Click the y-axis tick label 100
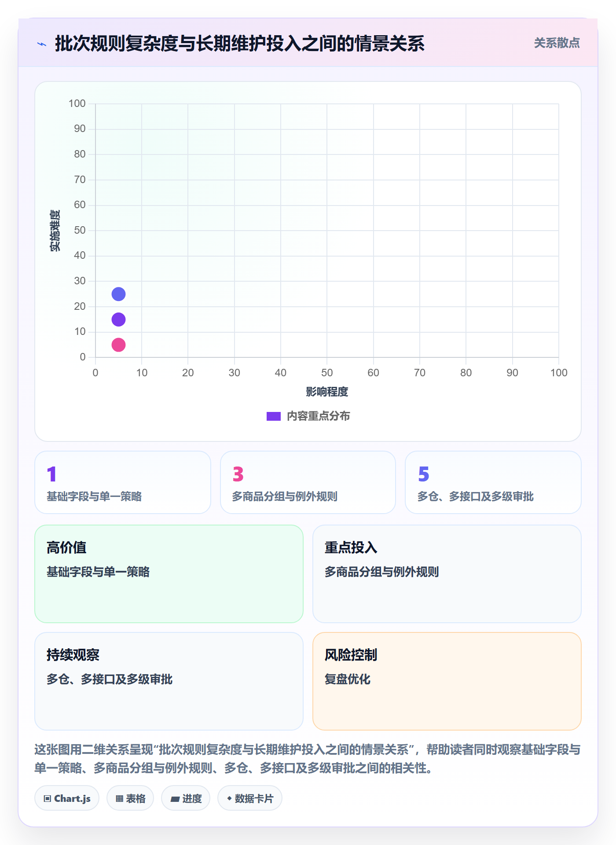Screen dimensions: 616x845 point(77,103)
